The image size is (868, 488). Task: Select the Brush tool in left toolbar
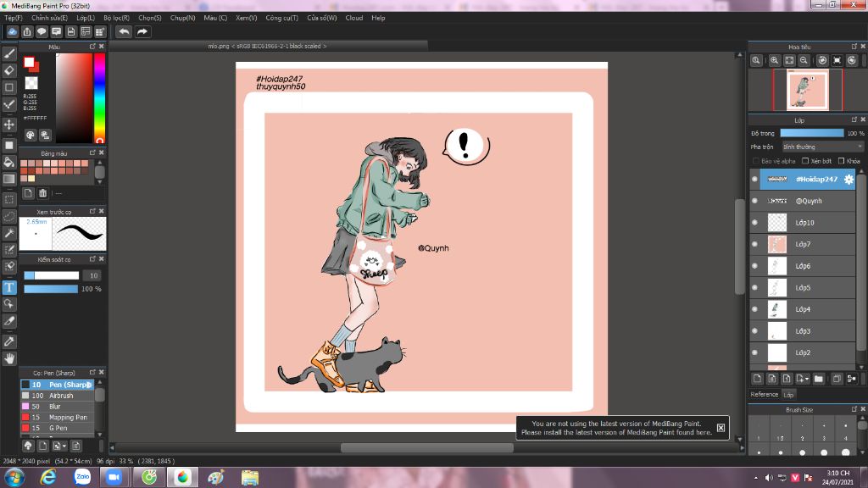[x=8, y=53]
